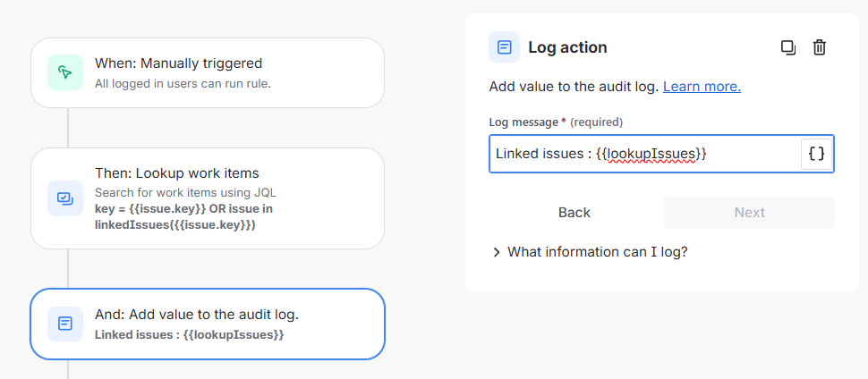This screenshot has width=868, height=379.
Task: Click the Log action header icon
Action: click(504, 47)
